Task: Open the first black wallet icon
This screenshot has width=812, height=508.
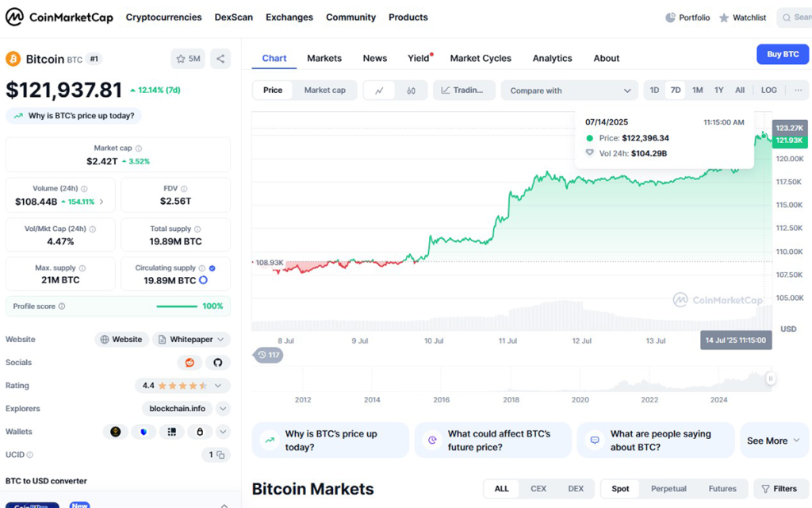Action: 116,431
